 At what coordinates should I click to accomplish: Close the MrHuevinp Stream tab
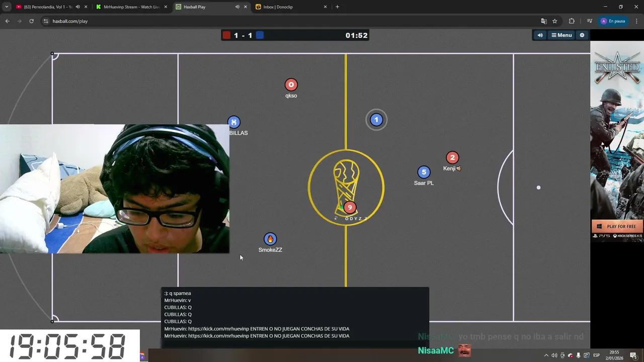pos(166,7)
